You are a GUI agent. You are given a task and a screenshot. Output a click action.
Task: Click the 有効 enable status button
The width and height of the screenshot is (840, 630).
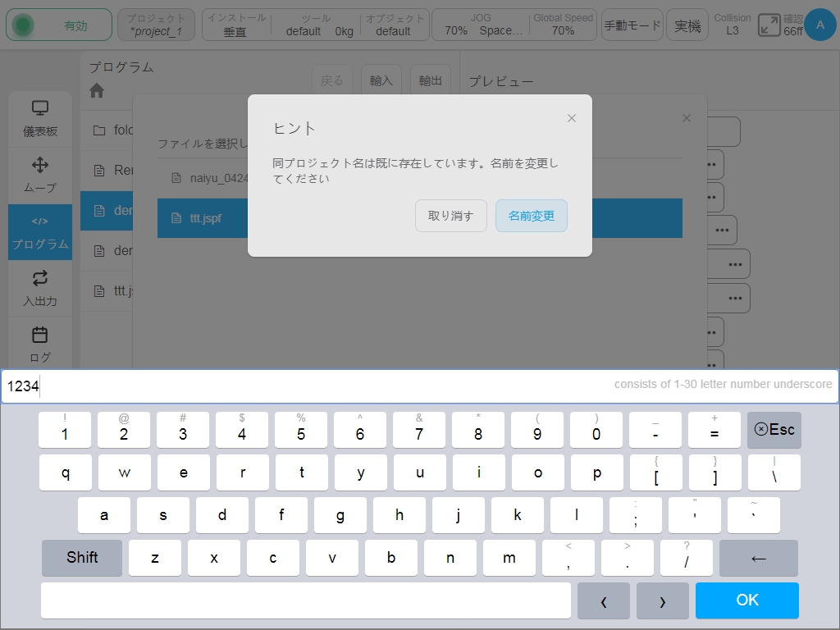click(59, 25)
